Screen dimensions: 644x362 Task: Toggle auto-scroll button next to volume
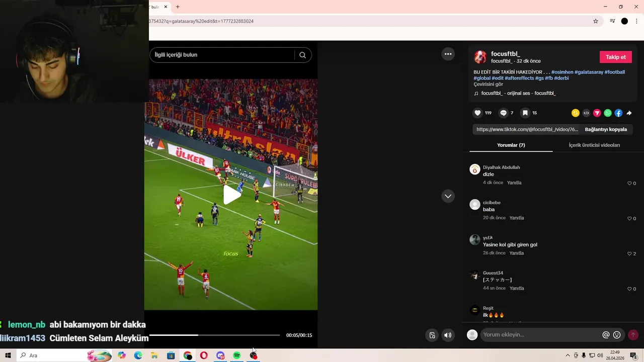(x=432, y=335)
